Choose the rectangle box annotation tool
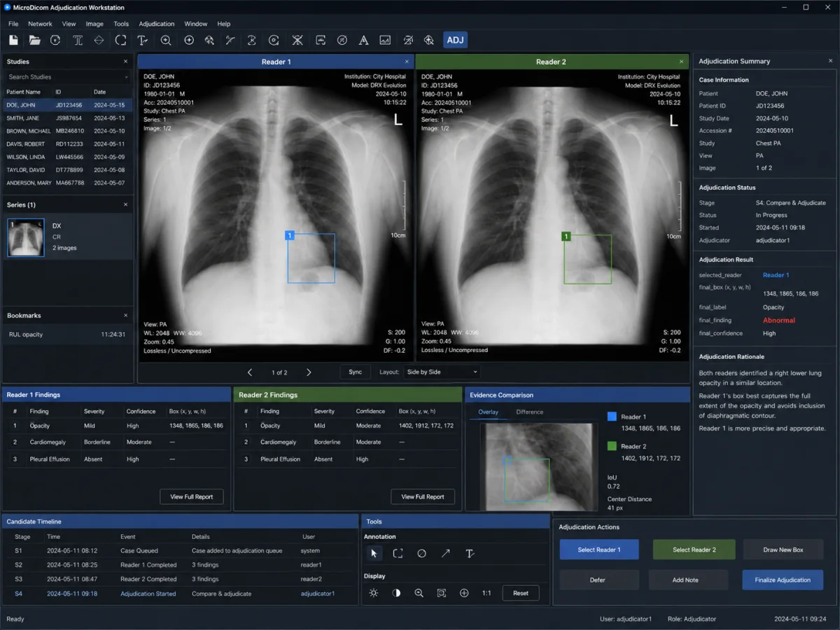Image resolution: width=840 pixels, height=630 pixels. coord(398,553)
